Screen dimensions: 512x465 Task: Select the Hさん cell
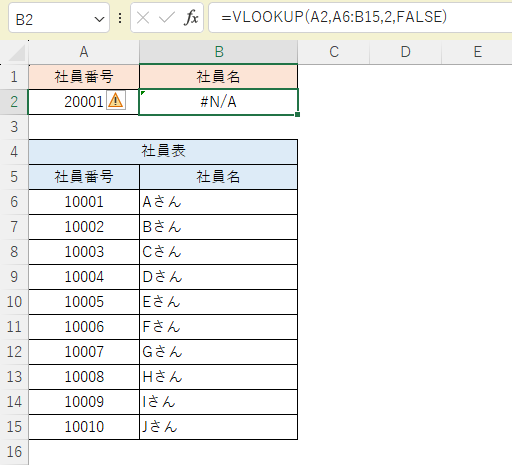tap(218, 377)
